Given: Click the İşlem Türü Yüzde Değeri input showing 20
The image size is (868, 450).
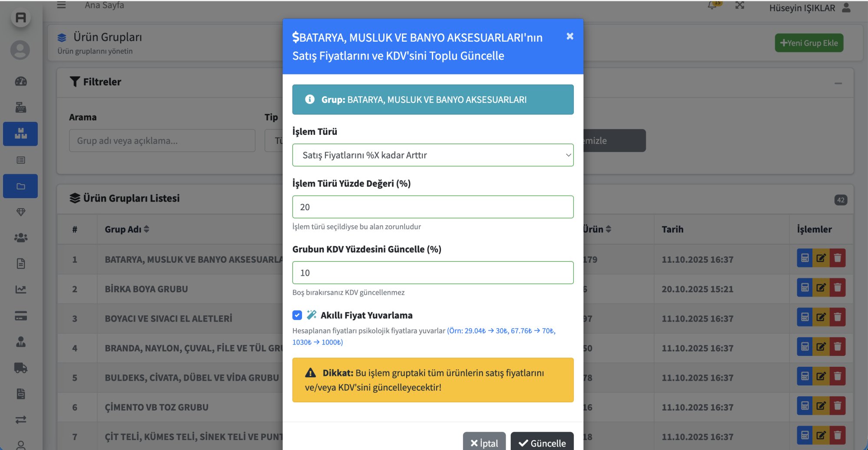Looking at the screenshot, I should coord(432,207).
